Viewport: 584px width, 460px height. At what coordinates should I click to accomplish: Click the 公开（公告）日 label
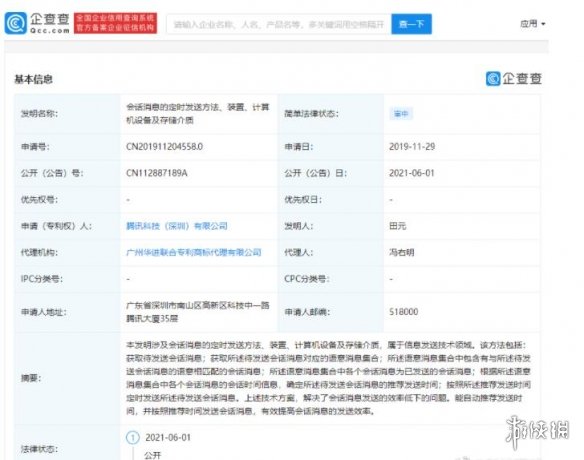[x=315, y=173]
